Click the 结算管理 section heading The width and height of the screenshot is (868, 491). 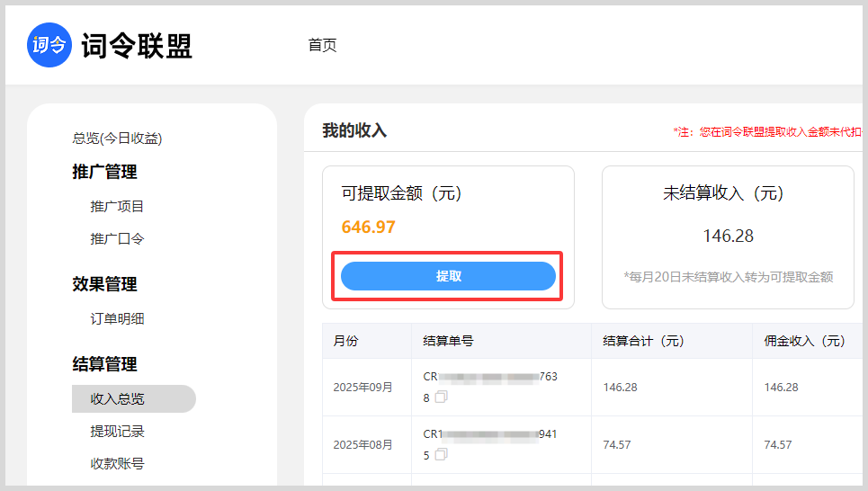coord(104,364)
